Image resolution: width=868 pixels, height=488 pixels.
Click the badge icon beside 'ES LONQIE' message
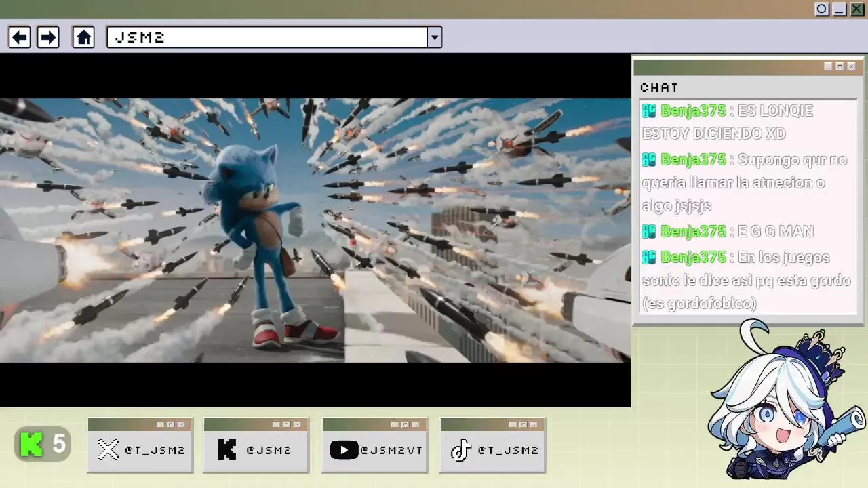coord(649,110)
